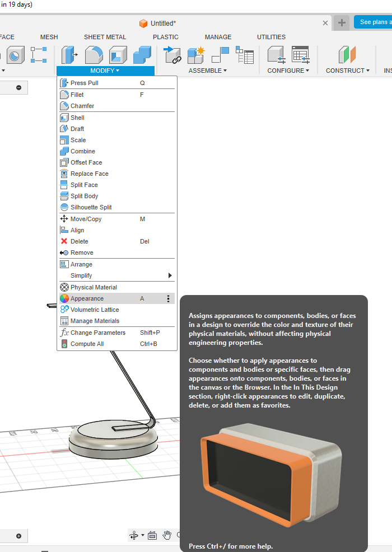Select Manage Materials entry
This screenshot has width=392, height=552.
116,321
